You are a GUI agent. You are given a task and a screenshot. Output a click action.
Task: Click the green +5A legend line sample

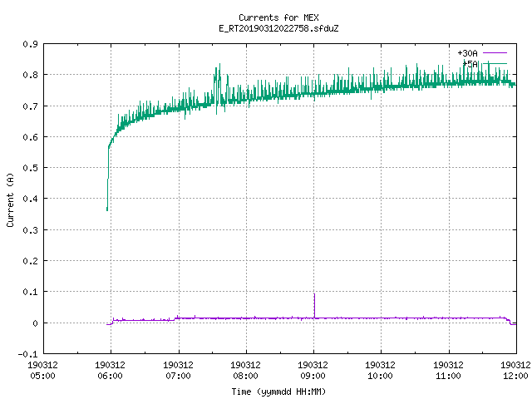click(x=495, y=63)
